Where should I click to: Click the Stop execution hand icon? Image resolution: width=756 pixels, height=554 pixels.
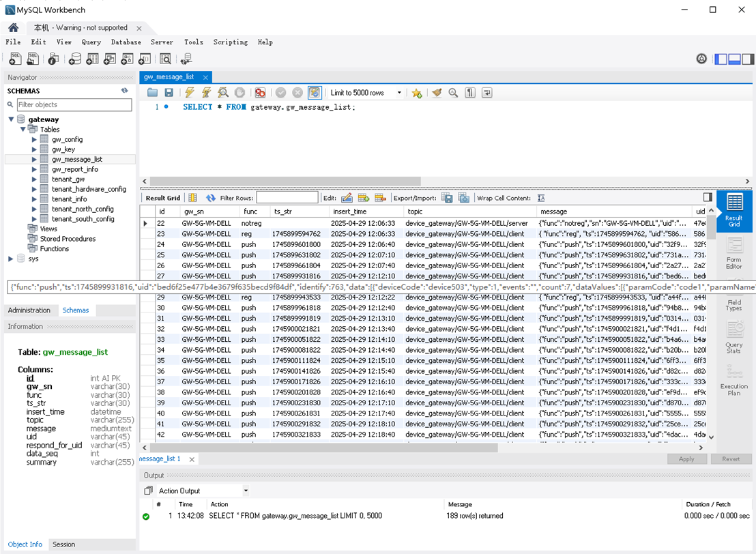coord(239,93)
